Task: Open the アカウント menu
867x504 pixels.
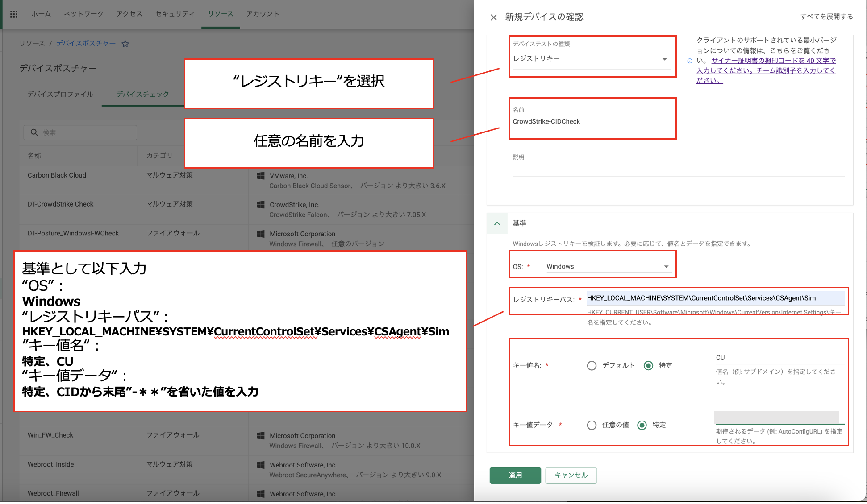Action: point(263,14)
